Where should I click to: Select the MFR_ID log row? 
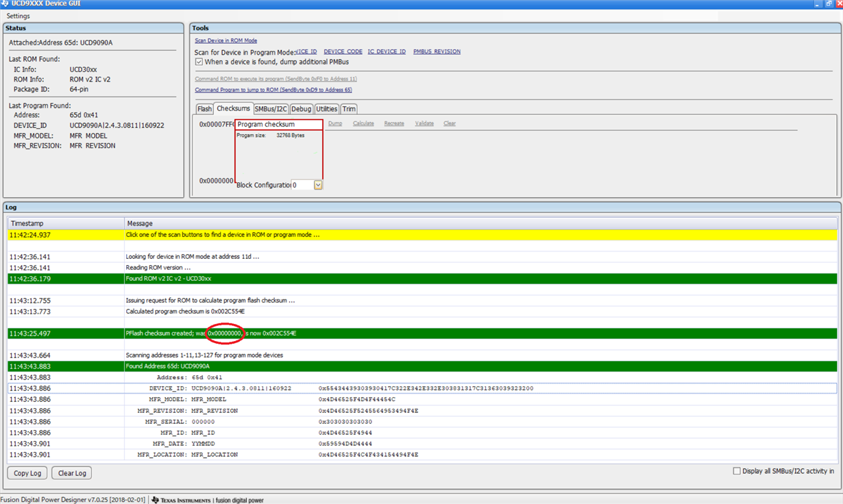coord(422,433)
